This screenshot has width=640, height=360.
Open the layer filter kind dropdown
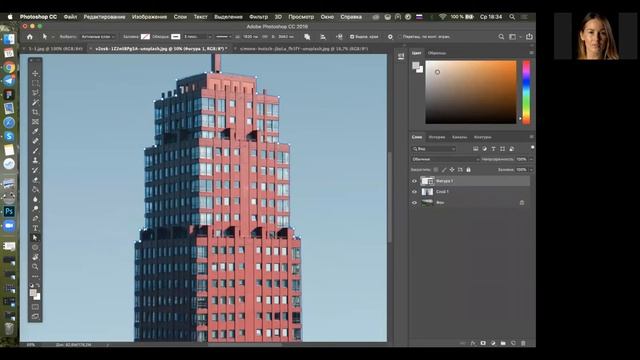click(x=433, y=149)
